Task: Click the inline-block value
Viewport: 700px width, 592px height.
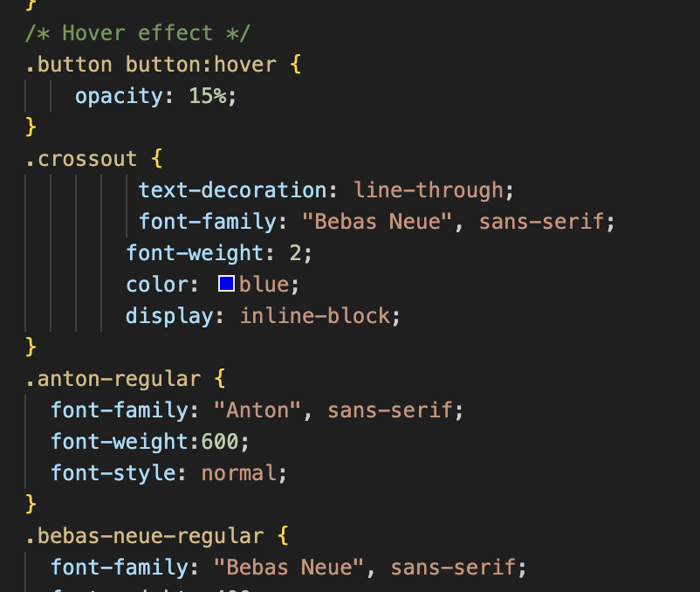Action: click(x=315, y=316)
